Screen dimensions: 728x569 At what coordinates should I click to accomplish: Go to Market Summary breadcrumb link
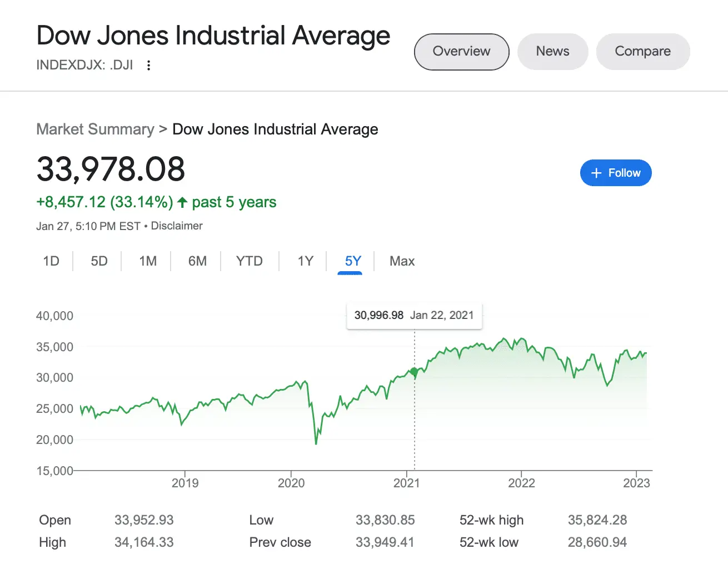pyautogui.click(x=95, y=129)
